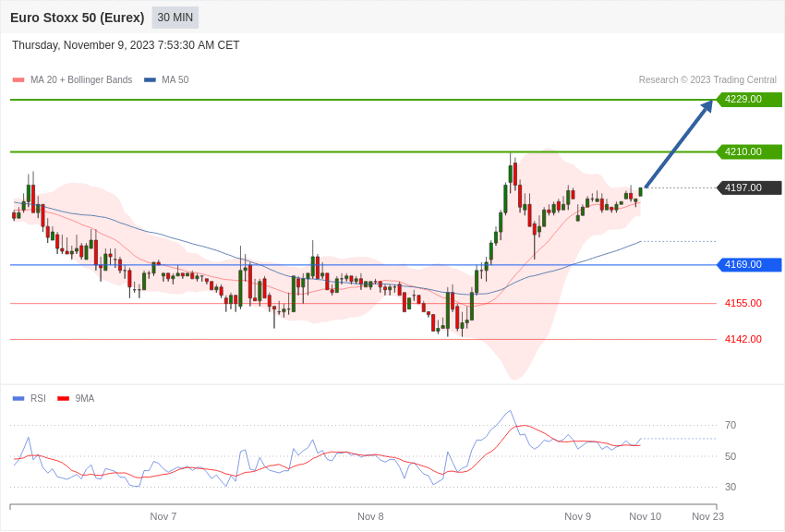Viewport: 785px width, 532px height.
Task: Click the chart date and time text
Action: point(126,45)
